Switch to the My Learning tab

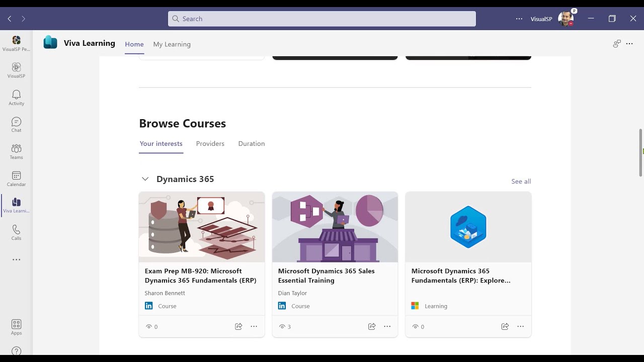pos(172,44)
